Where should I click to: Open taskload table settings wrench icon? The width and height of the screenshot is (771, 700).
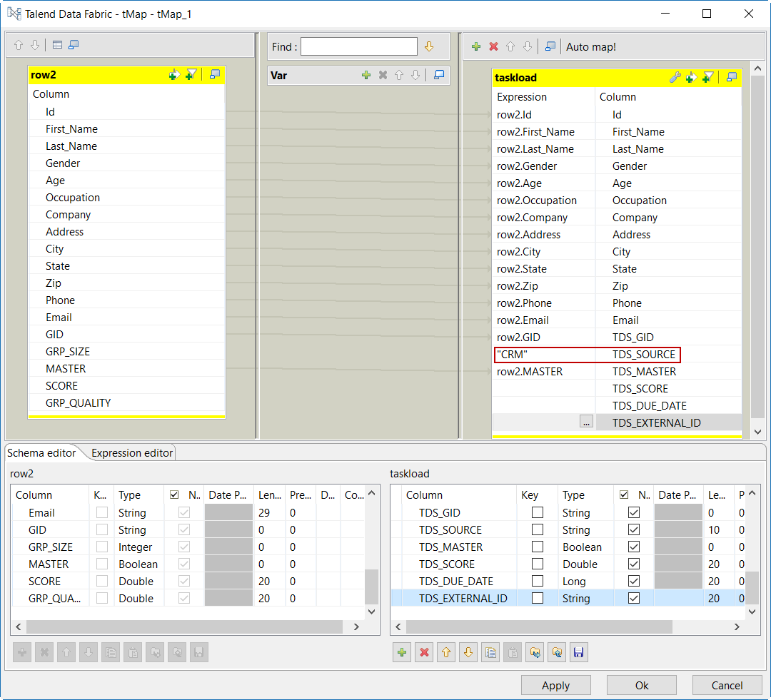point(675,77)
